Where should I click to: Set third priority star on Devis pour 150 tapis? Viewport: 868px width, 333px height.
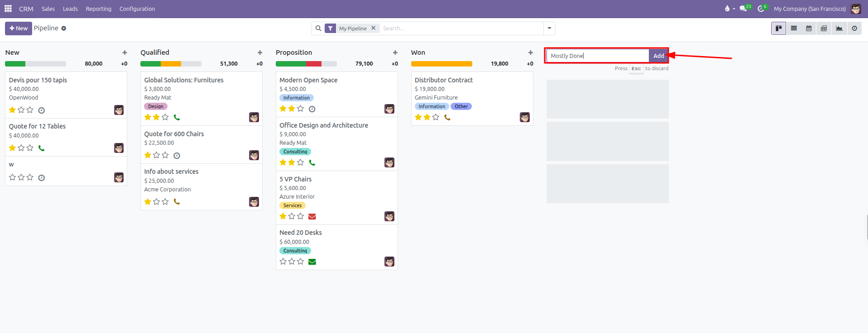[x=30, y=110]
